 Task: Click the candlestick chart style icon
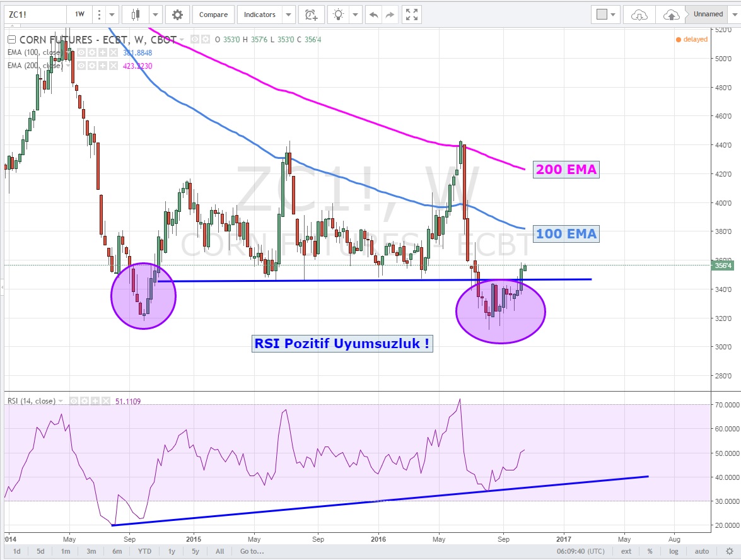click(135, 15)
